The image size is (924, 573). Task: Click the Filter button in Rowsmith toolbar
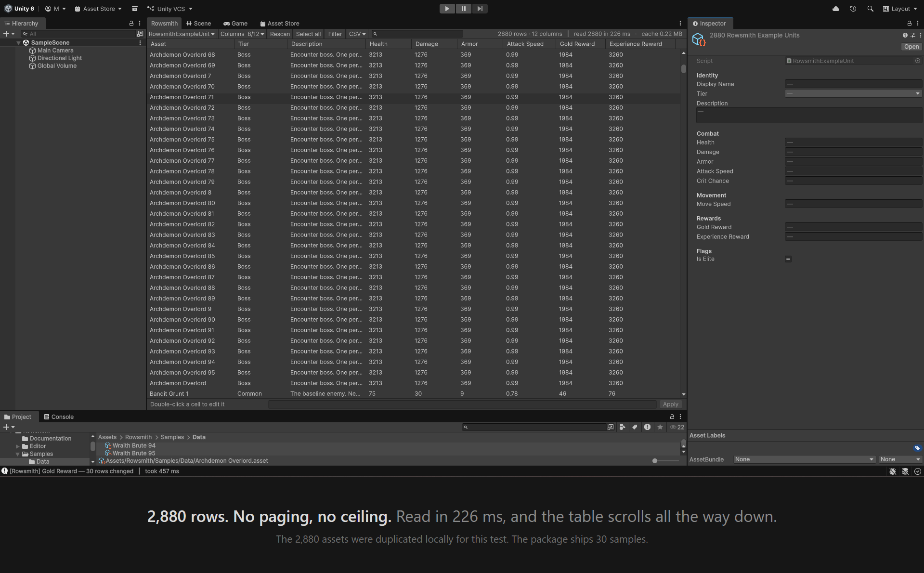click(335, 34)
